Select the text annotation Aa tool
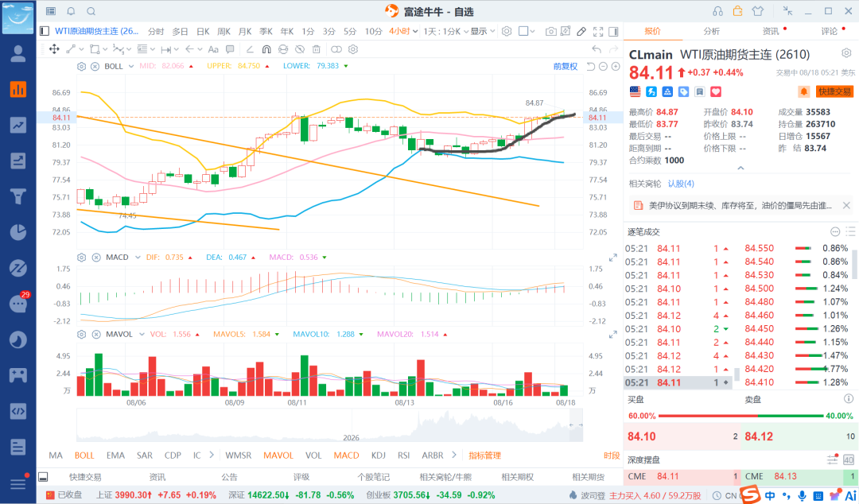This screenshot has width=859, height=504. pos(213,49)
